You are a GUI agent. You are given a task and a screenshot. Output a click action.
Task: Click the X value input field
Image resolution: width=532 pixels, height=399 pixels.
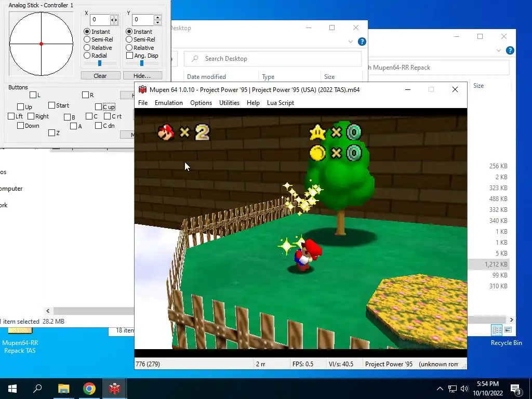[100, 20]
